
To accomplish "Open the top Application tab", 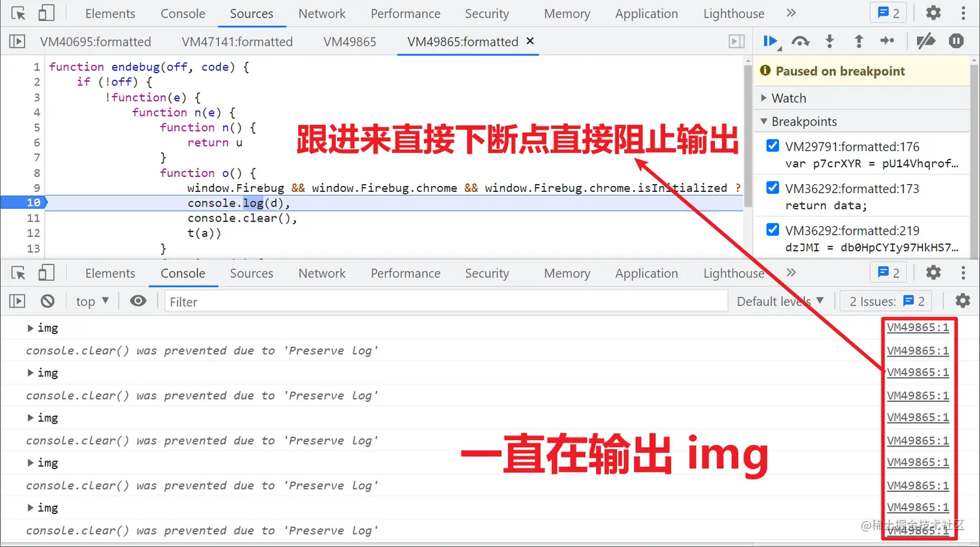I will point(647,14).
